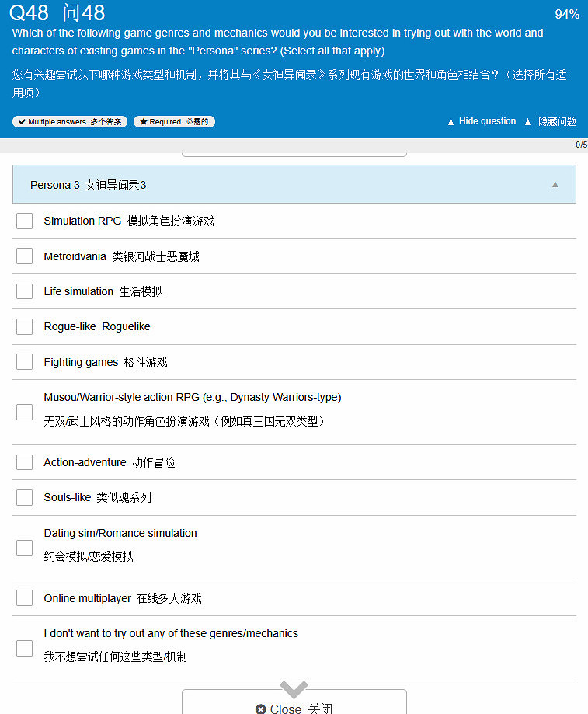Click the Multiple answers badge

tap(70, 121)
